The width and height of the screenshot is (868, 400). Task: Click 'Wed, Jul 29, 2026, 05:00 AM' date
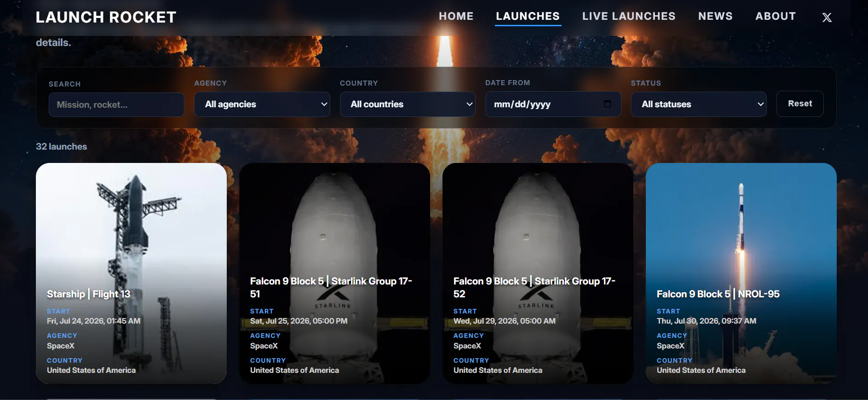tap(504, 321)
